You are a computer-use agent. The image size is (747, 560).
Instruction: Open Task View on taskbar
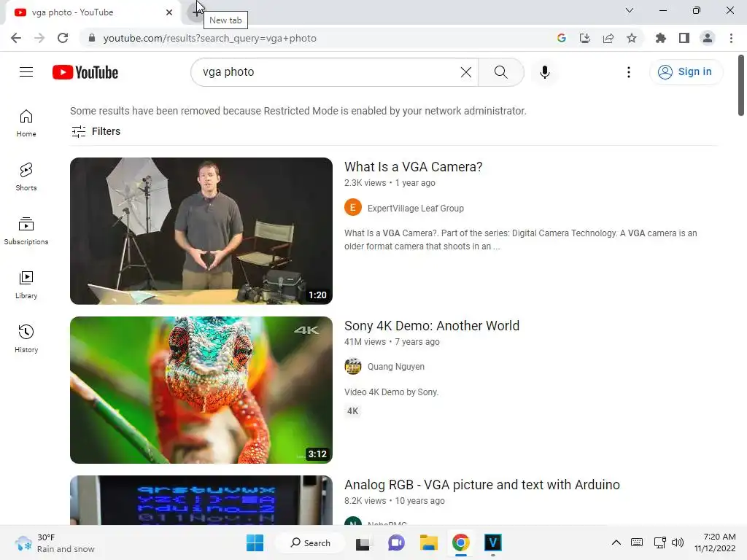[363, 542]
